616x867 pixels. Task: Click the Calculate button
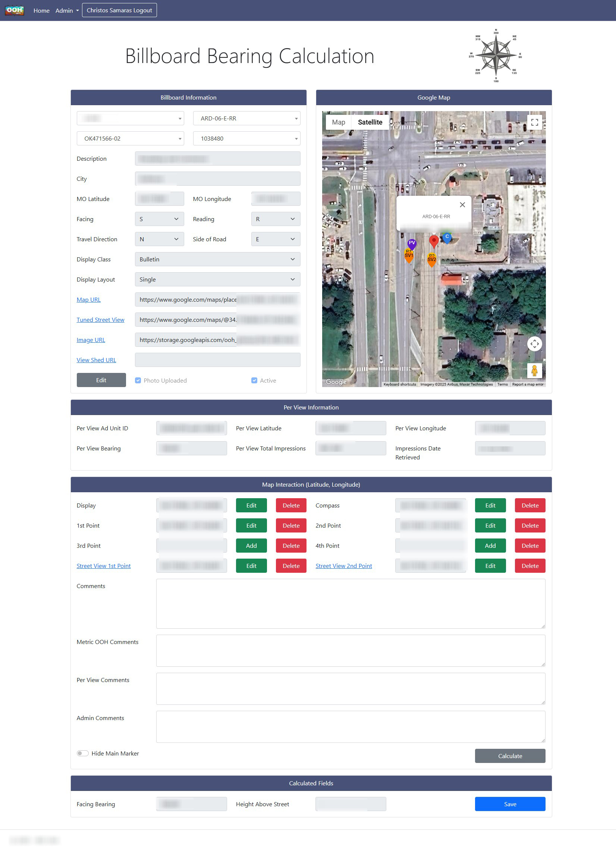coord(510,756)
